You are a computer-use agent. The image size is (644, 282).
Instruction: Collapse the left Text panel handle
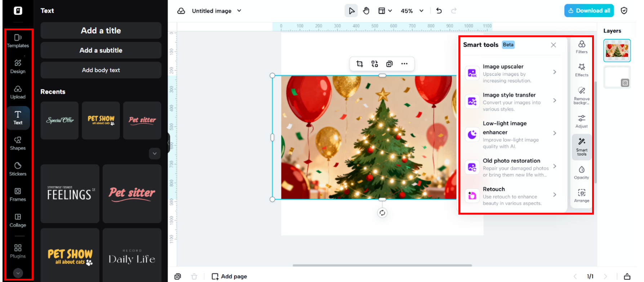[169, 143]
